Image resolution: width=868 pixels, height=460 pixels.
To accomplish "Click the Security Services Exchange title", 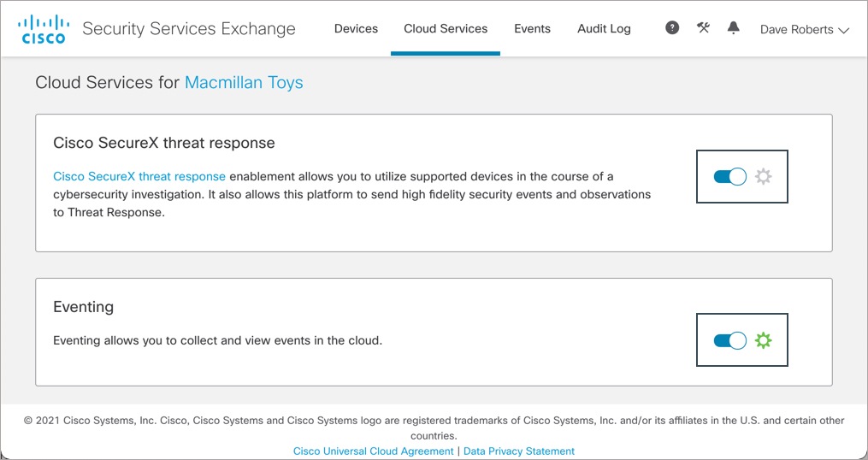I will (189, 29).
